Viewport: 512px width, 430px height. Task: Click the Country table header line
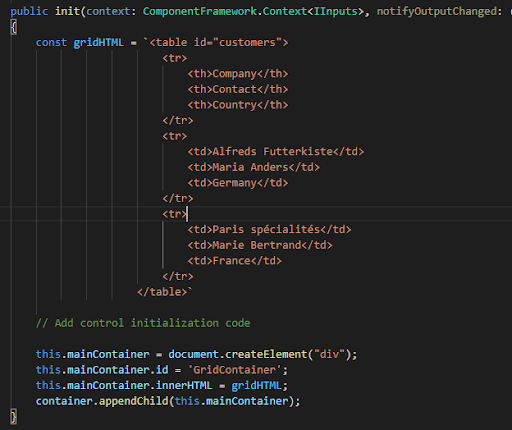238,105
